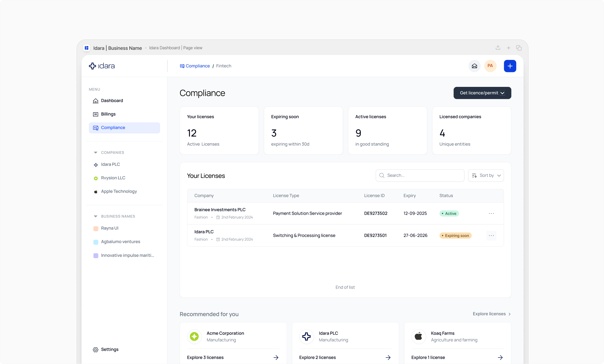
Task: Click the Idara logo in header
Action: point(102,66)
